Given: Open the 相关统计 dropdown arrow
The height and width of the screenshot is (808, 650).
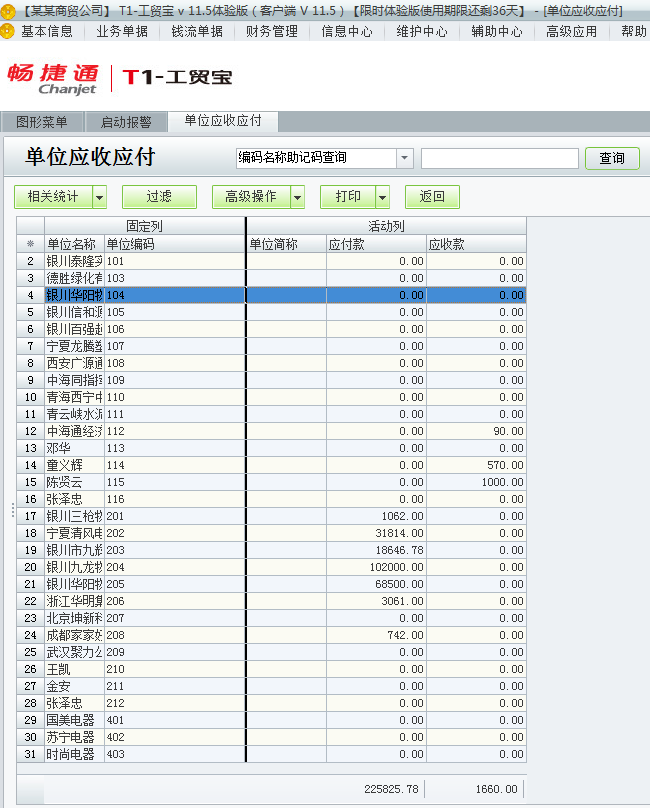Looking at the screenshot, I should (x=99, y=197).
